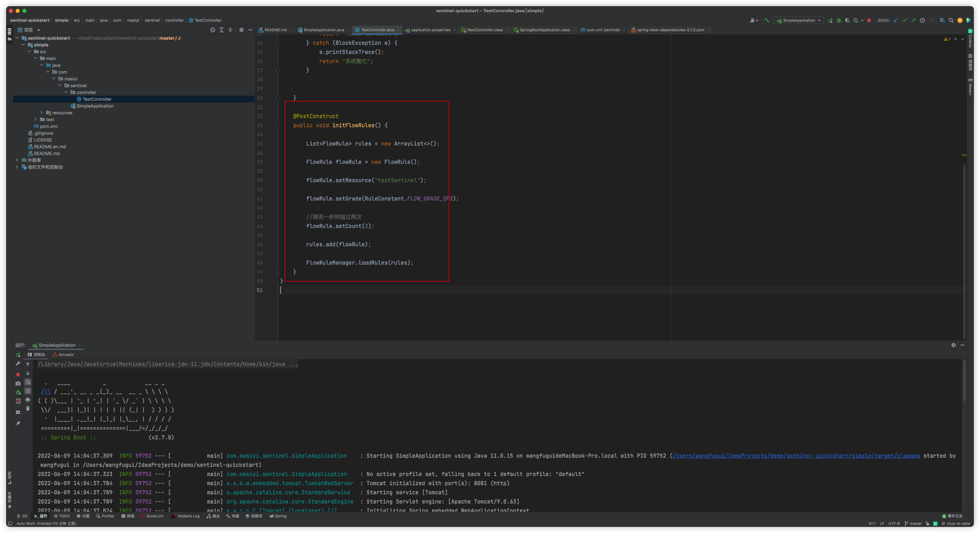Click the Git commit checkmark icon
Image resolution: width=980 pixels, height=533 pixels.
click(905, 21)
